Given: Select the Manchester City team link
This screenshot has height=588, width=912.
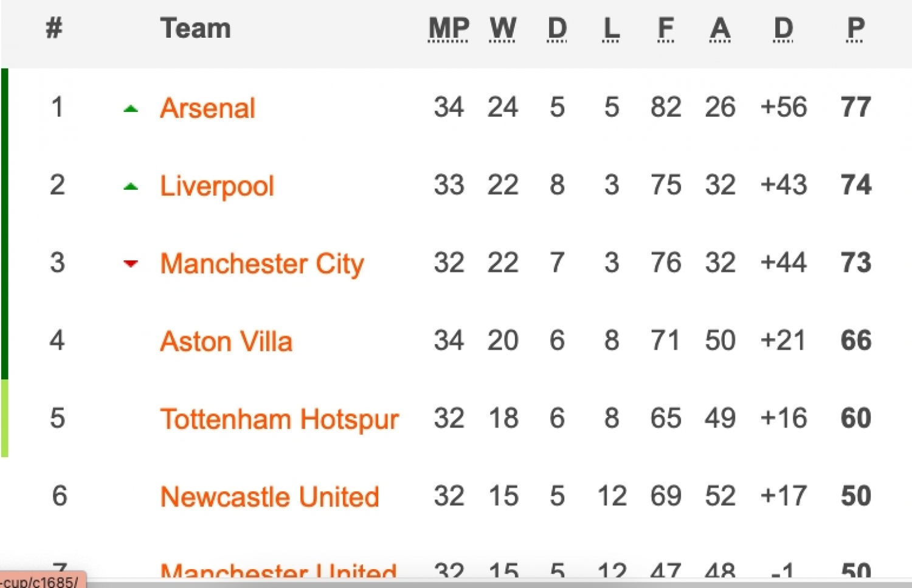Looking at the screenshot, I should coord(261,263).
